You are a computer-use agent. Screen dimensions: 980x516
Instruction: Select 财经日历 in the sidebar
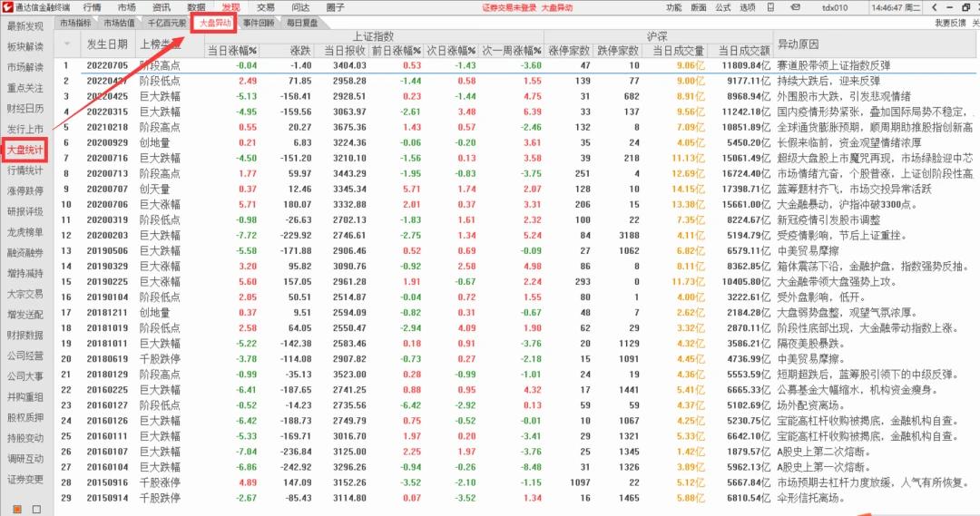pyautogui.click(x=25, y=109)
